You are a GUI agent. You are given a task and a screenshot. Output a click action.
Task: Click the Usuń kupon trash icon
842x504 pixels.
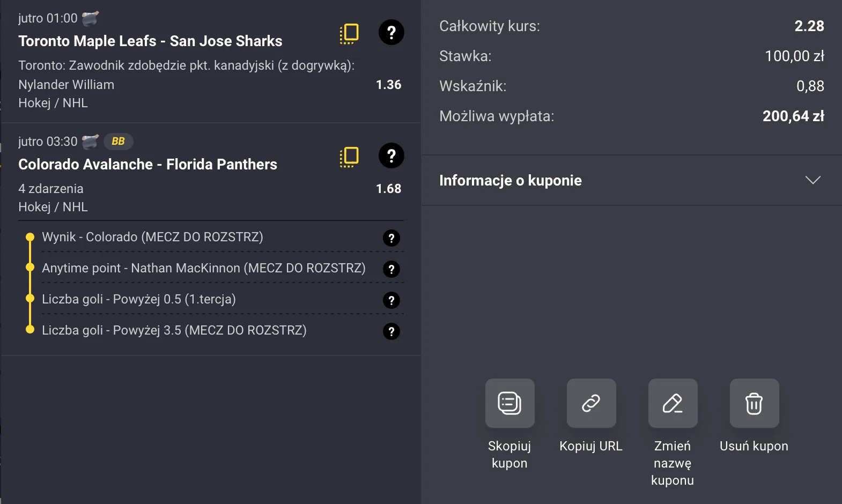[x=754, y=403]
